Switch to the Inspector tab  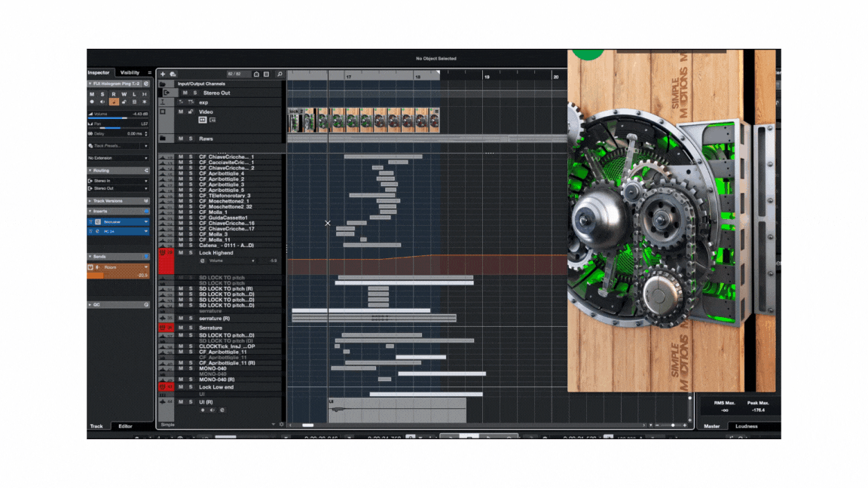[99, 72]
